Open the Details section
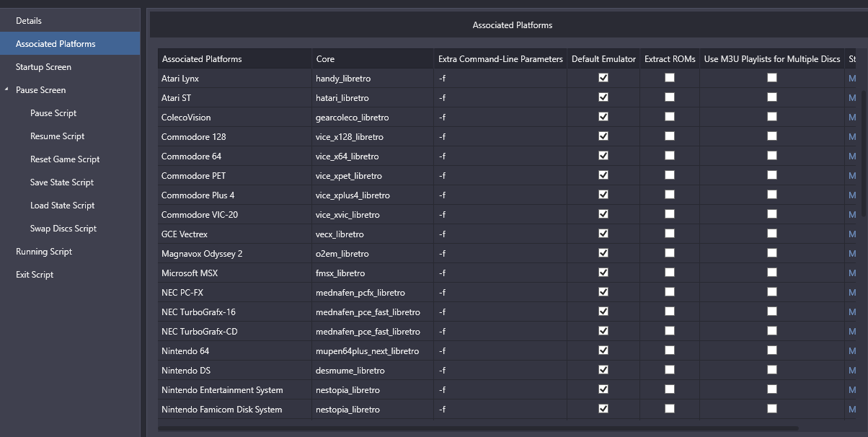This screenshot has width=868, height=437. 70,21
